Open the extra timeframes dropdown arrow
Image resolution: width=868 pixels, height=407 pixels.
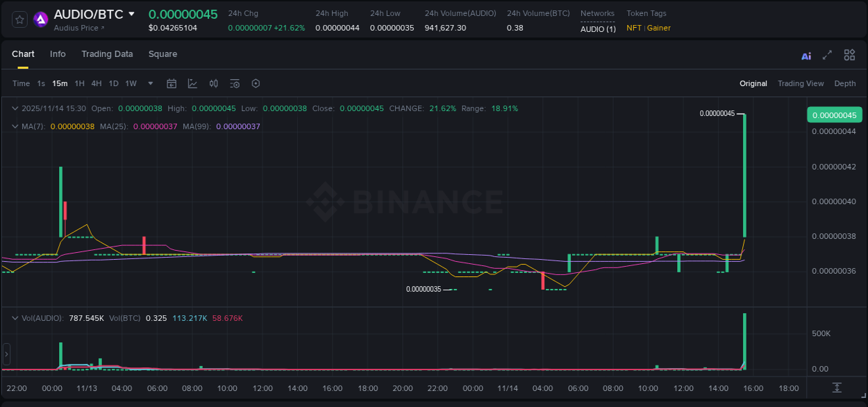pos(150,83)
